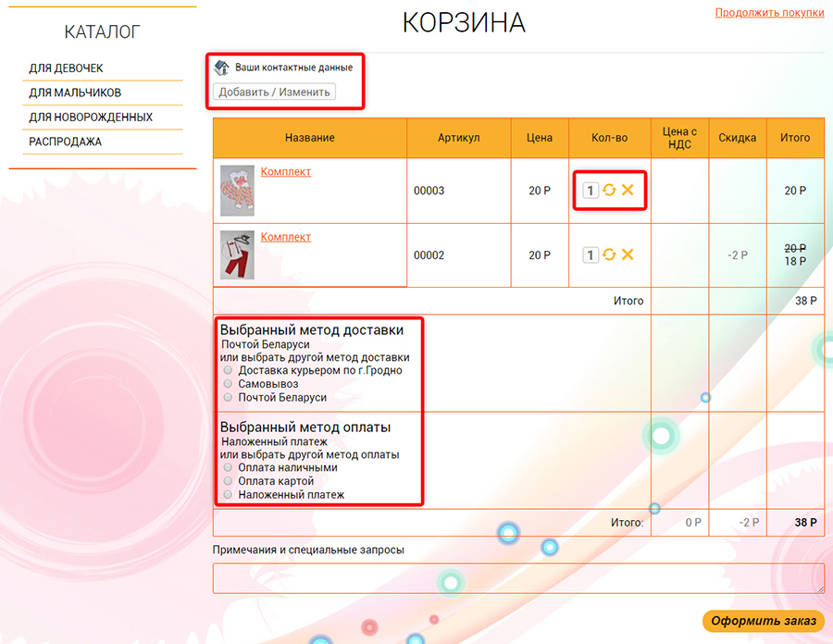Click the Примечания и специальные запросы label
The width and height of the screenshot is (833, 644).
pyautogui.click(x=308, y=550)
